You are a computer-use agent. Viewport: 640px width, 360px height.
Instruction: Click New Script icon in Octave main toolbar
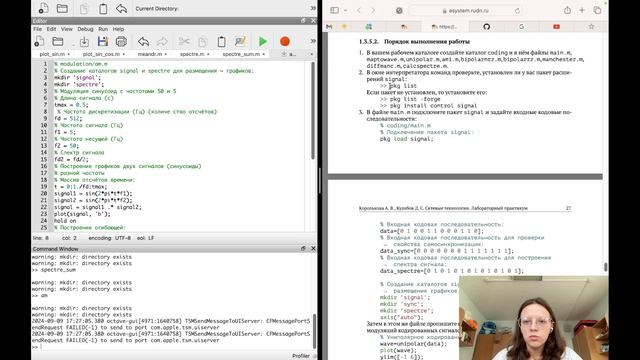43,8
